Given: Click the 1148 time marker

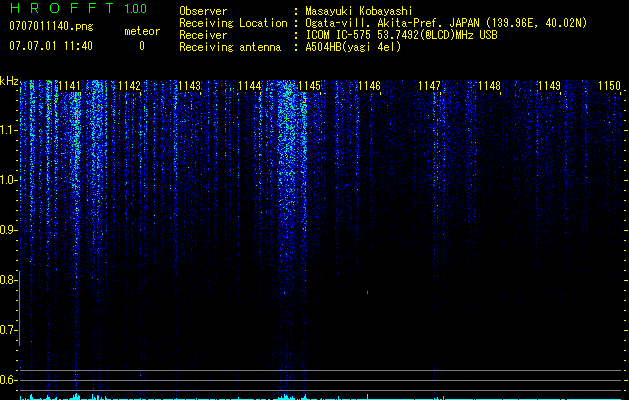Looking at the screenshot, I should tap(489, 86).
